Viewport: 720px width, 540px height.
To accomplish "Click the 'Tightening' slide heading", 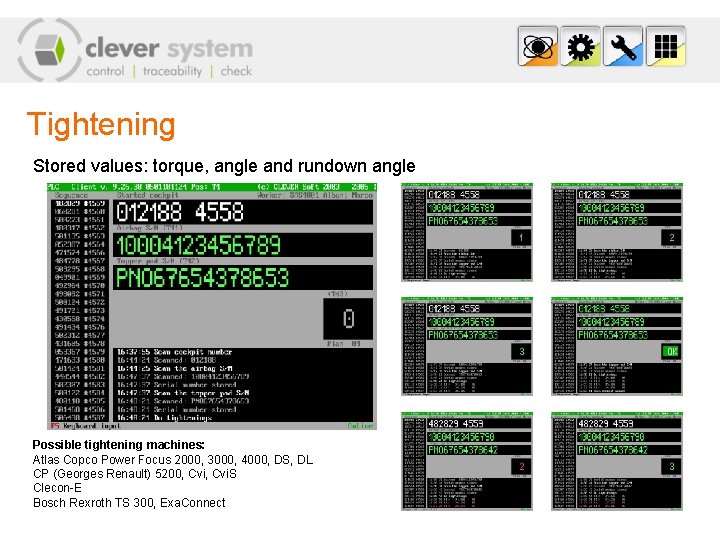I will point(101,125).
